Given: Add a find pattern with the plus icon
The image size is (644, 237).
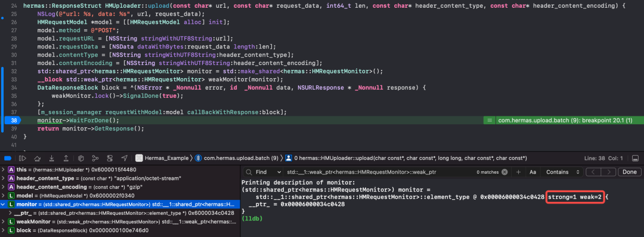Looking at the screenshot, I should tap(518, 172).
